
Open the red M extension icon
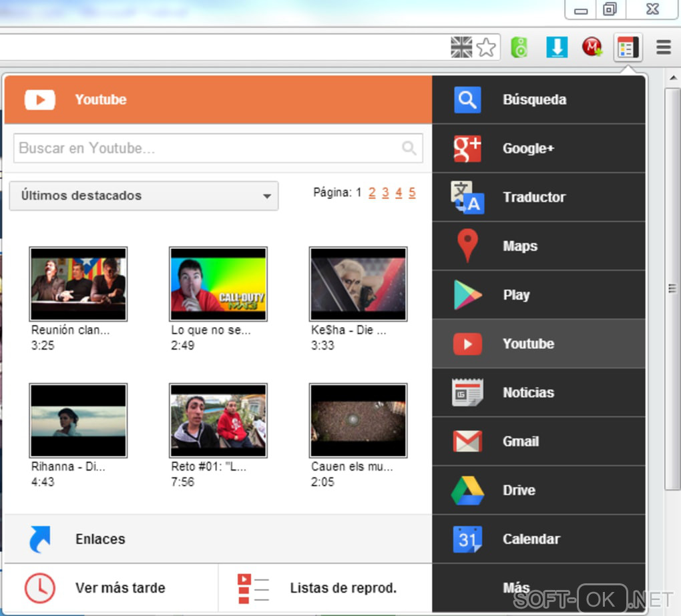(x=592, y=47)
